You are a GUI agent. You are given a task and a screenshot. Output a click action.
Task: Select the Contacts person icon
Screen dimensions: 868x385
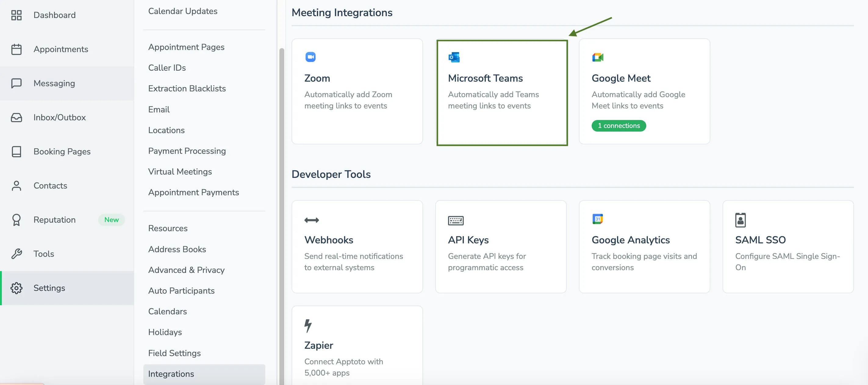[x=16, y=185]
